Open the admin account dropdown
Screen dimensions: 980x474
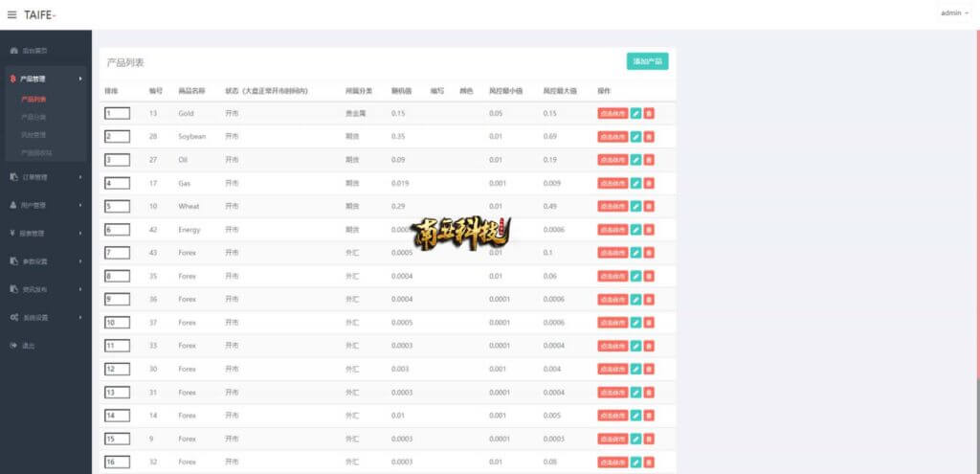(954, 13)
